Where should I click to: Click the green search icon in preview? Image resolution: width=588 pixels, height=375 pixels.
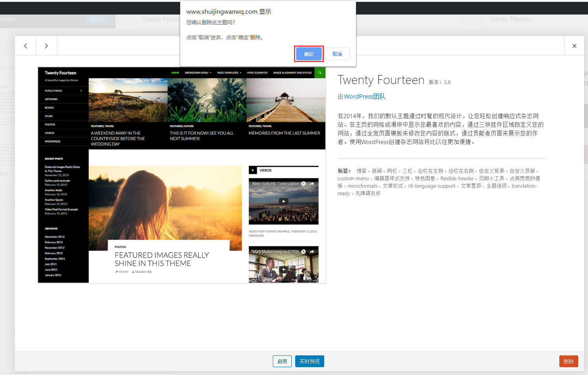[x=320, y=73]
